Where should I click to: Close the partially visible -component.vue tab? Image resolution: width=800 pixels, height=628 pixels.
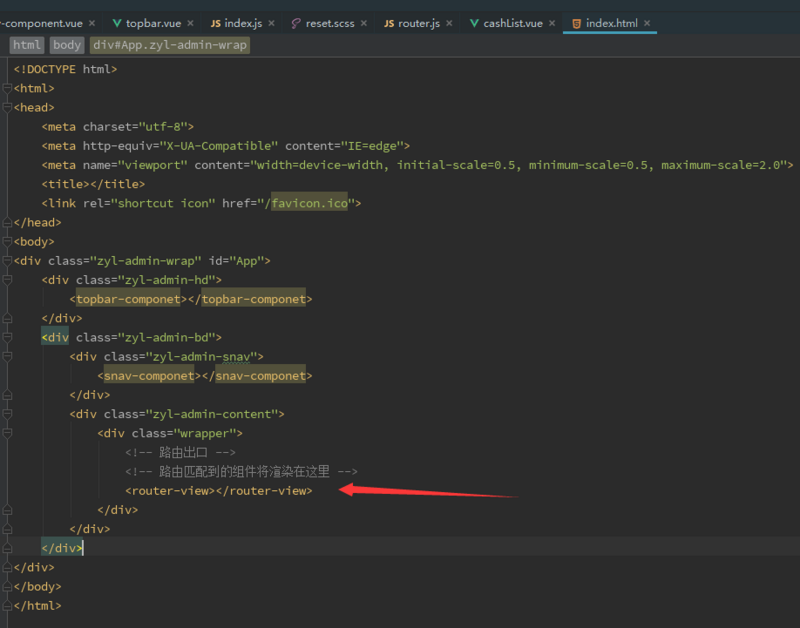[92, 22]
